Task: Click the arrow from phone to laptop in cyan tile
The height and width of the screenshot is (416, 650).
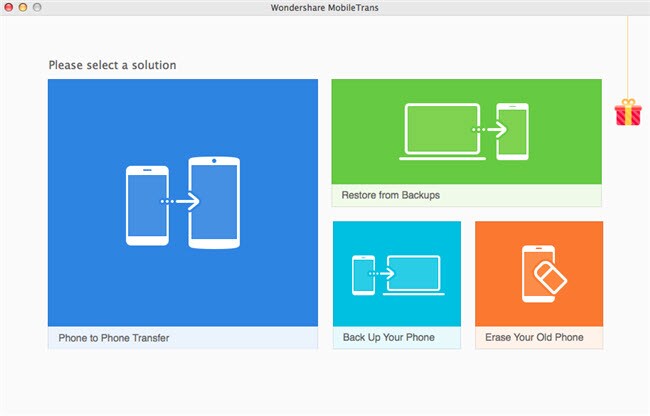Action: (x=381, y=273)
